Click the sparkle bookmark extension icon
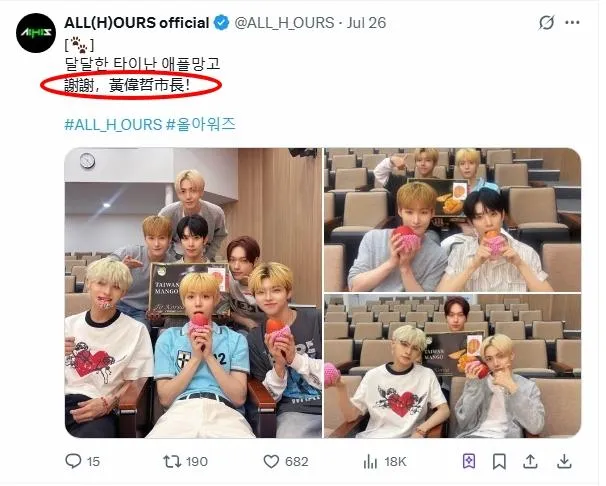Screen dimensions: 606x486 469,461
